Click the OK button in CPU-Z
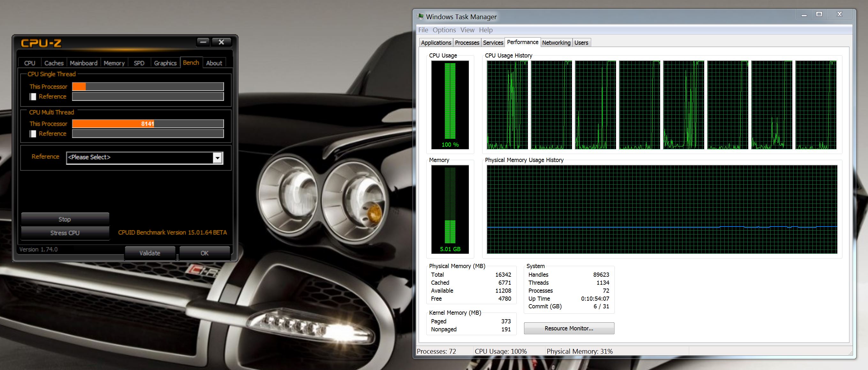Viewport: 868px width, 370px height. tap(204, 253)
